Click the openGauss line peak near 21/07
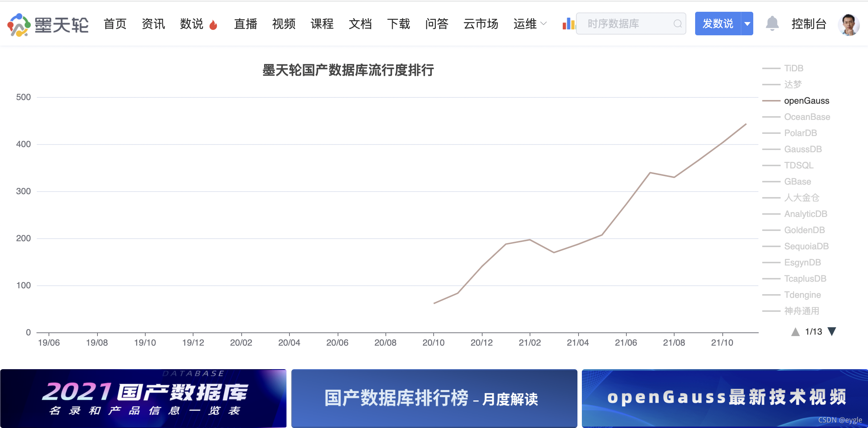This screenshot has width=868, height=428. (x=650, y=172)
